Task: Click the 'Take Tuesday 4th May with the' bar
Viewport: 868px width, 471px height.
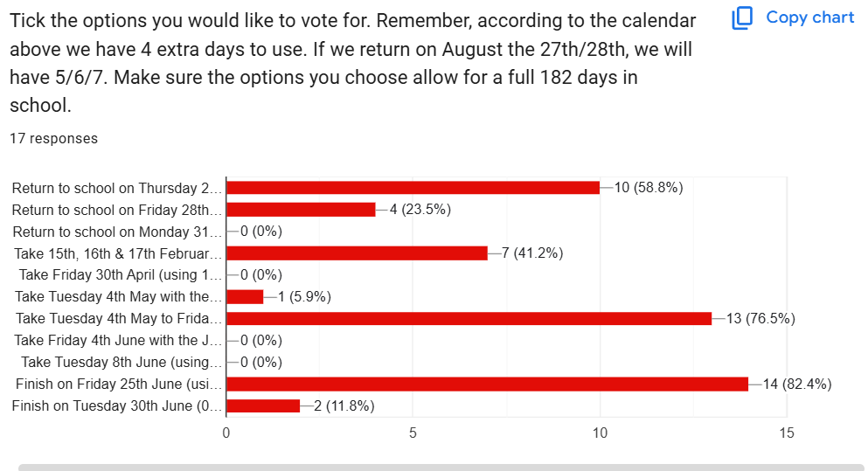Action: click(245, 297)
